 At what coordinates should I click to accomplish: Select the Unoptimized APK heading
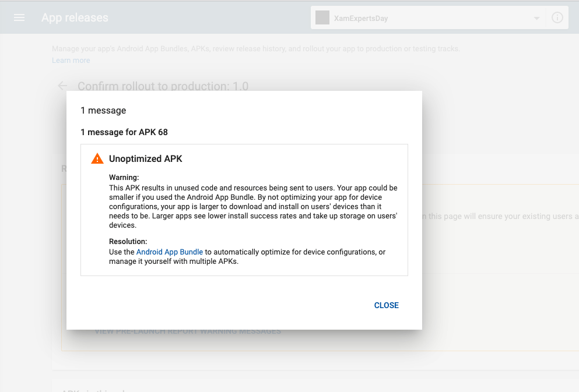tap(145, 159)
